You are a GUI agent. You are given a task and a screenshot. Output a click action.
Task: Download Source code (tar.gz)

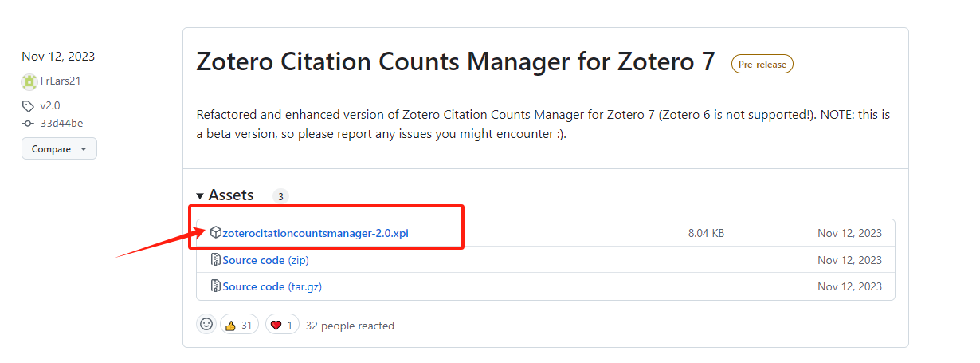click(x=272, y=286)
